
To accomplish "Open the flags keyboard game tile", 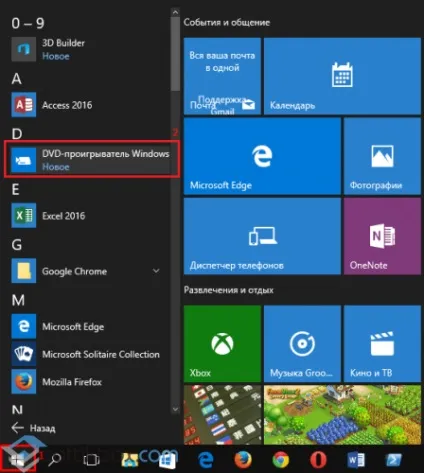I will (x=222, y=415).
